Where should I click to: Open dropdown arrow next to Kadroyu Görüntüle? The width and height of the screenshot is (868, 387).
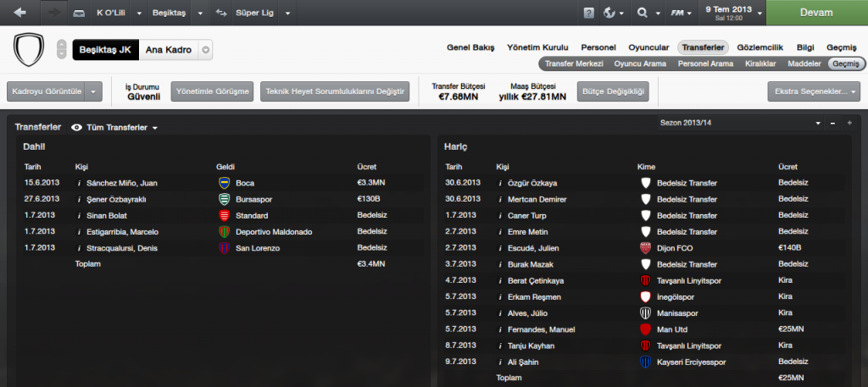coord(94,91)
